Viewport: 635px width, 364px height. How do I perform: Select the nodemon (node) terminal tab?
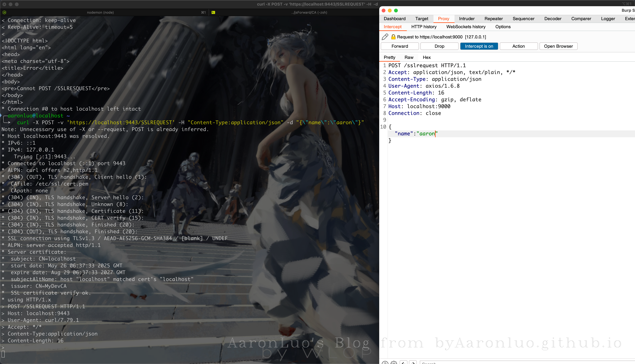(x=100, y=12)
